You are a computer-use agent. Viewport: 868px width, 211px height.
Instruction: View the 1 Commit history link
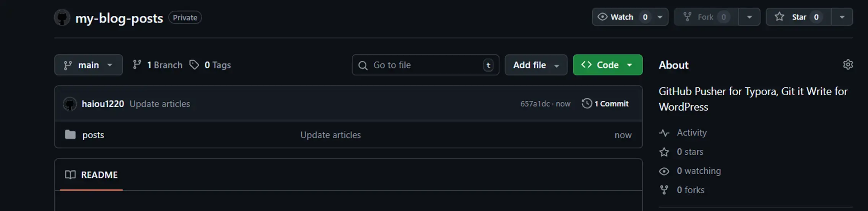point(611,104)
